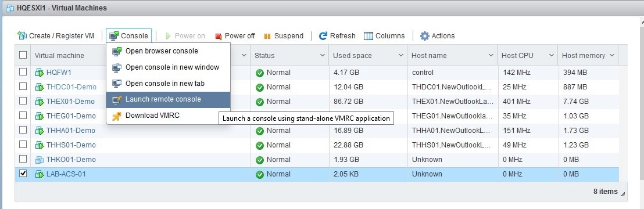Click the Open browser console icon

point(117,51)
